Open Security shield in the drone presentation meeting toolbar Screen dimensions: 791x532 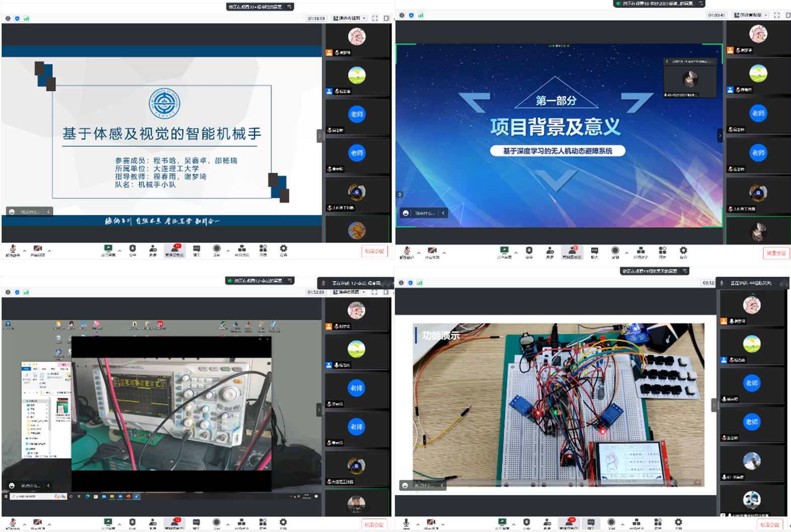[529, 251]
